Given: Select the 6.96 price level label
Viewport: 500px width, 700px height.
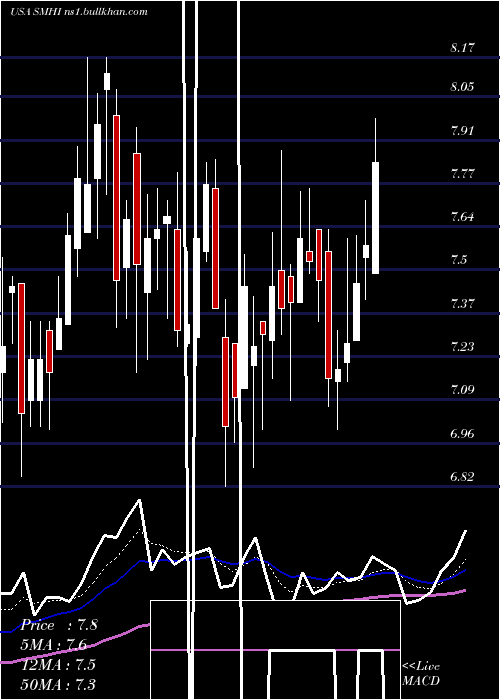Looking at the screenshot, I should pos(462,433).
